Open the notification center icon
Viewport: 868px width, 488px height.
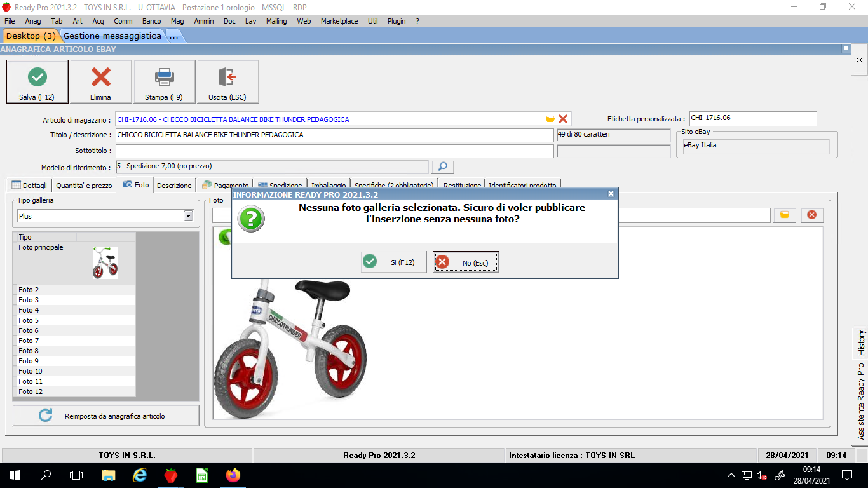point(846,475)
